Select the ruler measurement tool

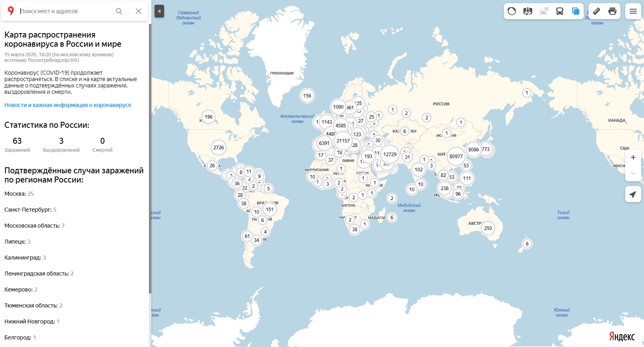point(596,11)
